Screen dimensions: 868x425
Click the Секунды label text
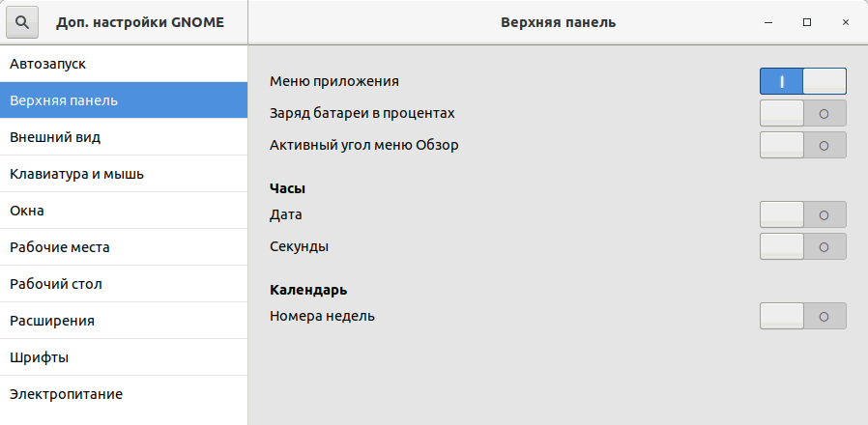299,246
